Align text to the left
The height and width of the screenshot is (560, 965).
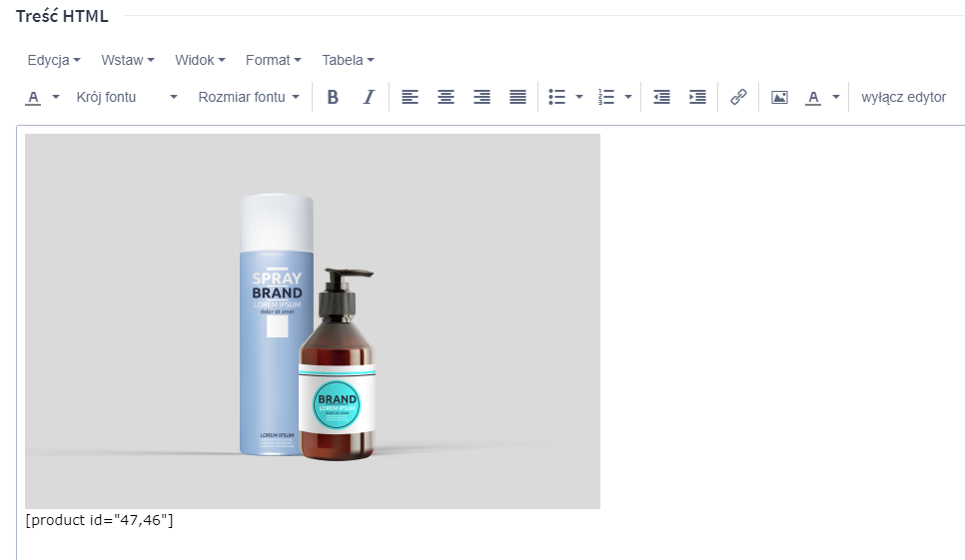point(410,97)
